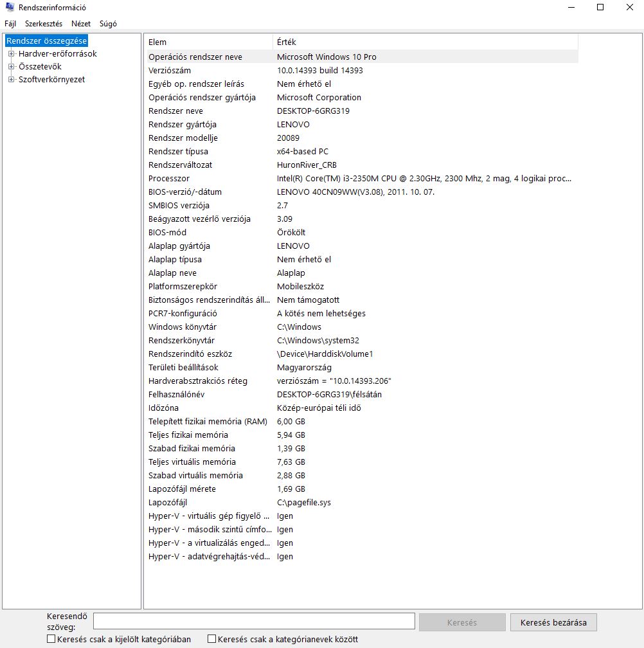The image size is (644, 648).
Task: Select Rendszer neve row
Action: pos(362,111)
